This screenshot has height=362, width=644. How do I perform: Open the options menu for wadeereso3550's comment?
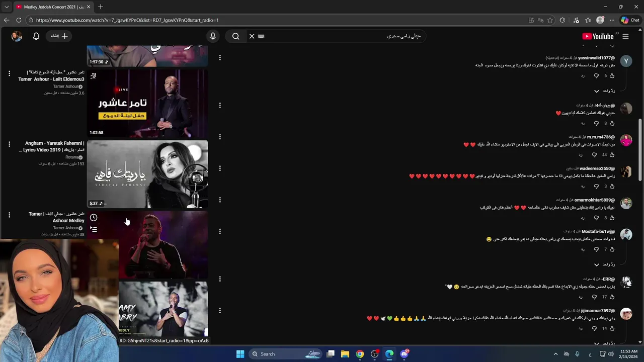pos(220,168)
